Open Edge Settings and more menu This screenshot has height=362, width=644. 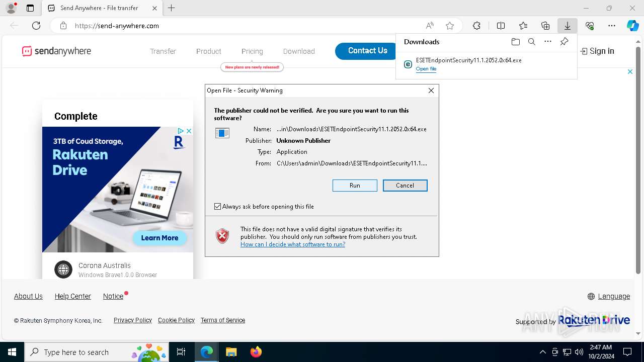[612, 26]
